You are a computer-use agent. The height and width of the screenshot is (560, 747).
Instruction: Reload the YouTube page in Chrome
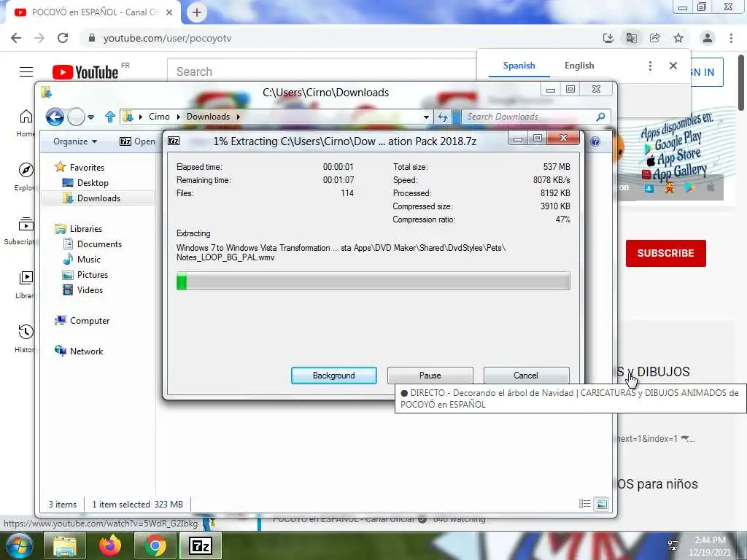63,38
